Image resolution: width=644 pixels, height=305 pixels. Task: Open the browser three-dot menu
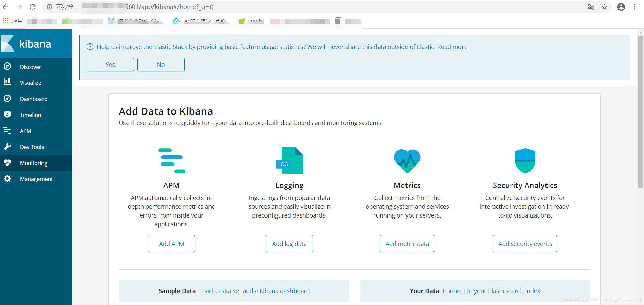click(635, 7)
